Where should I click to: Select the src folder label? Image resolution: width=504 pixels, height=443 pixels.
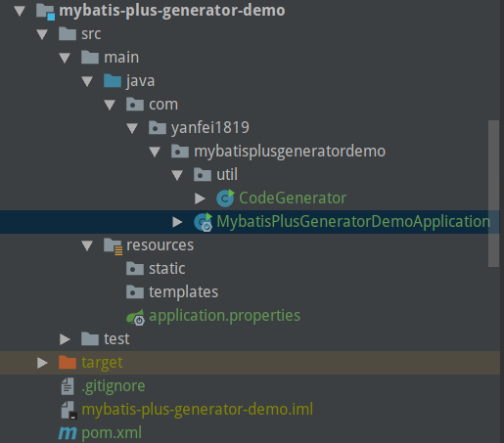[91, 34]
